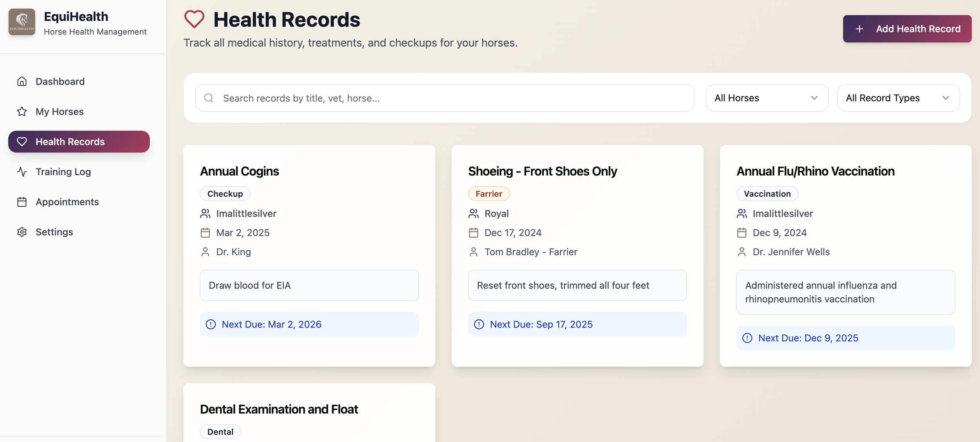
Task: Click the person icon next to Dr. King
Action: point(205,252)
